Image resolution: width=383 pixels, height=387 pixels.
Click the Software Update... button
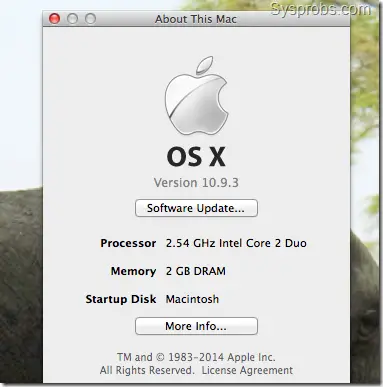tap(196, 208)
